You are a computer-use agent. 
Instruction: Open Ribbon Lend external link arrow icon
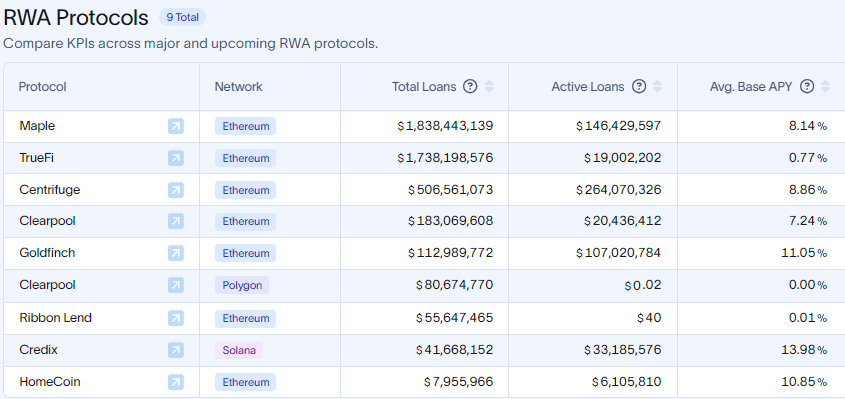(x=176, y=318)
